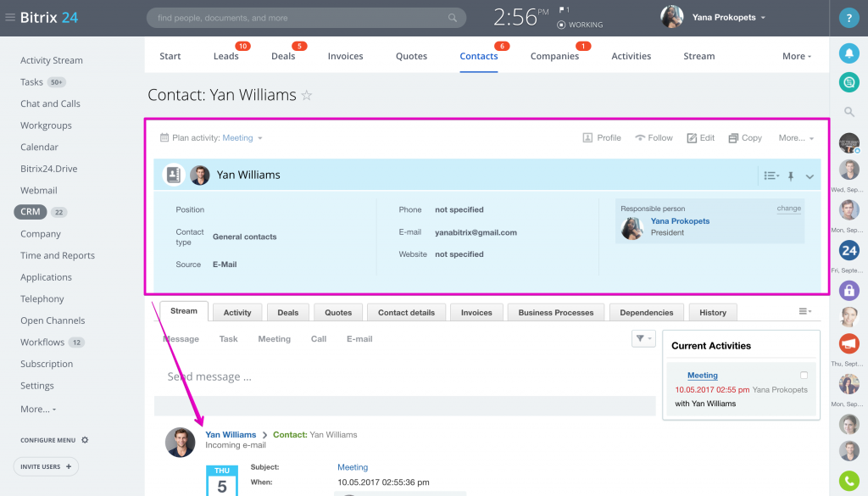Screen dimensions: 868x496
Task: Go to Leads in CRM menu
Action: point(225,56)
